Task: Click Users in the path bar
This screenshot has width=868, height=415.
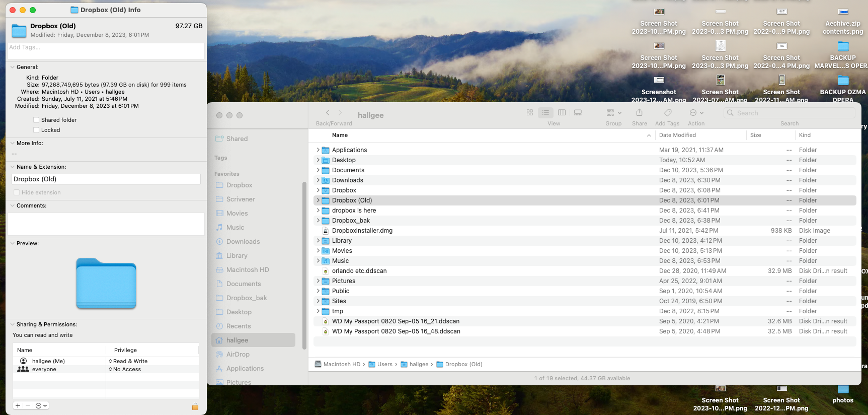Action: (384, 365)
